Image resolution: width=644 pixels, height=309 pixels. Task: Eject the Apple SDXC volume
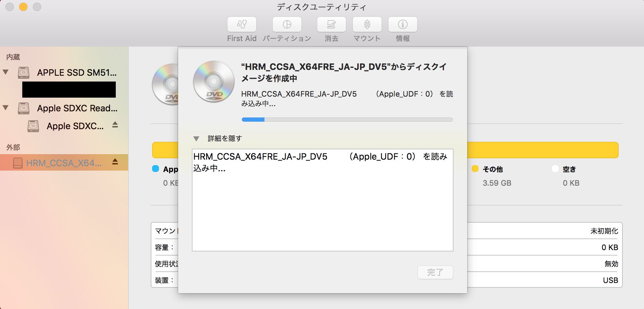pyautogui.click(x=115, y=125)
